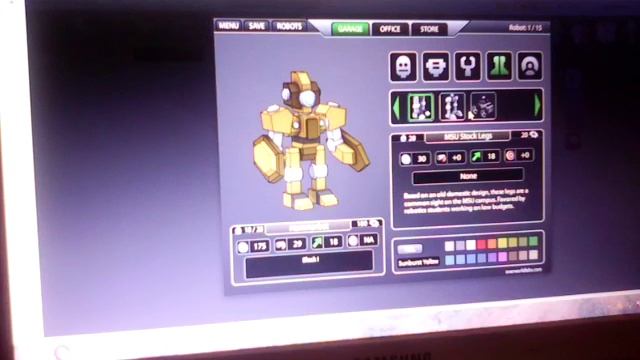This screenshot has height=360, width=640.
Task: Select the robot torso part category
Action: pos(436,67)
